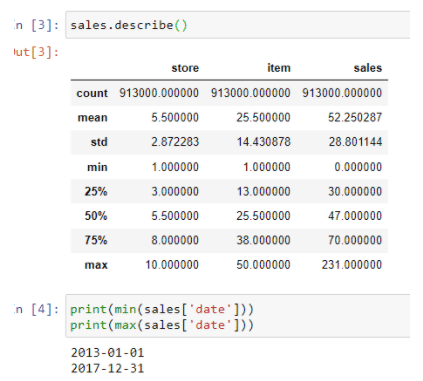This screenshot has height=381, width=423.
Task: Click the sales mean value 52.250287
Action: 355,117
